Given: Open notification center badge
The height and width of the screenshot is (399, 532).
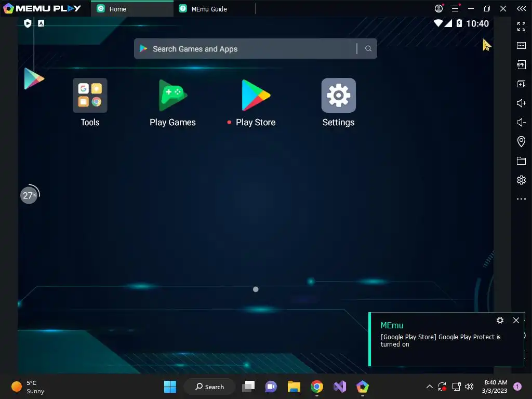Looking at the screenshot, I should click(x=517, y=387).
